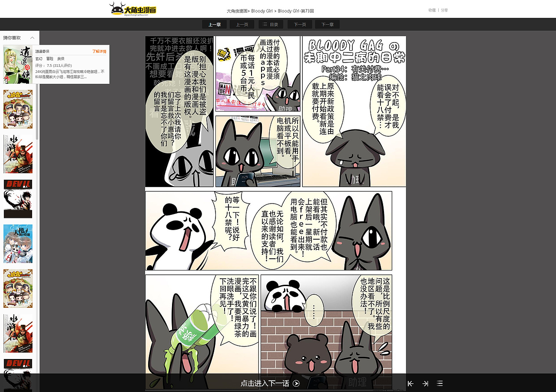Open the 逍遥奇侠 cover thumbnail in sidebar
556x392 pixels.
click(18, 64)
